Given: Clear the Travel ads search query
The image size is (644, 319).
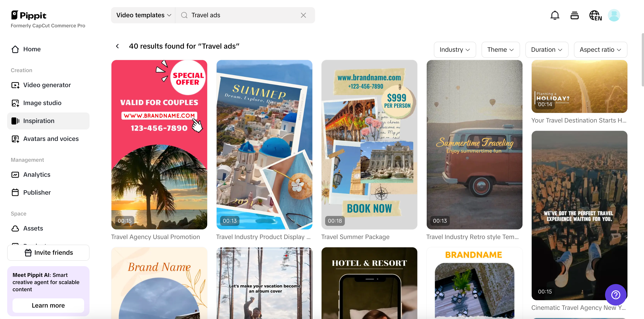Looking at the screenshot, I should (x=303, y=15).
